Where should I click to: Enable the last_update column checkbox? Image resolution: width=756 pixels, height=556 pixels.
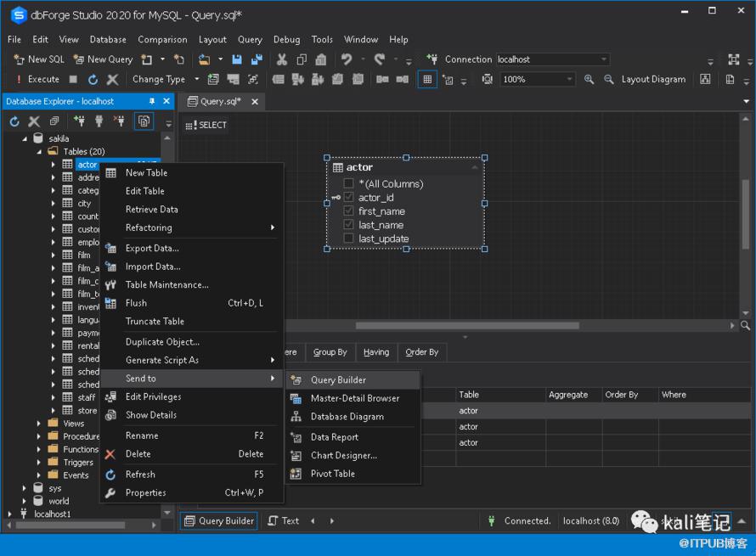(x=348, y=239)
